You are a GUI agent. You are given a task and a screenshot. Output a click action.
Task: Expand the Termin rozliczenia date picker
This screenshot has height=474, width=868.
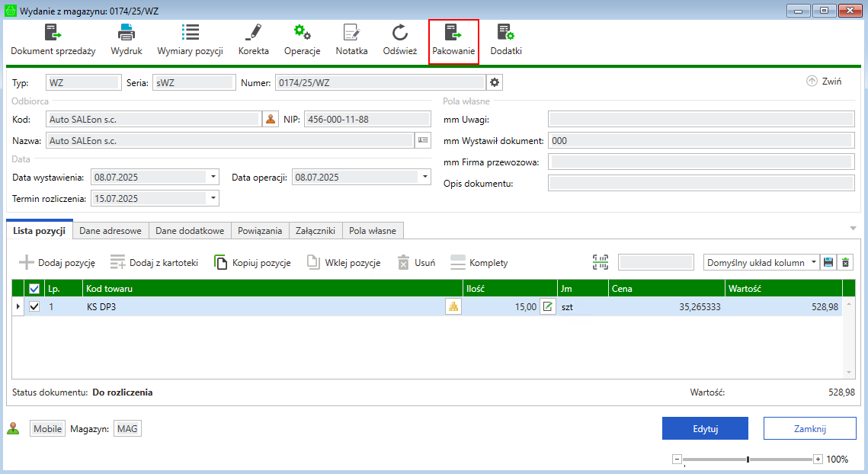tap(213, 198)
